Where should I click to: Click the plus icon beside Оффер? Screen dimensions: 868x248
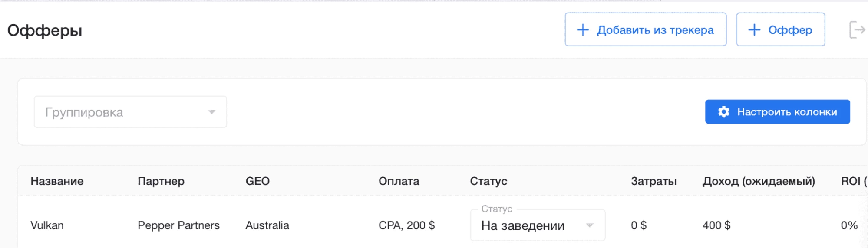tap(755, 29)
